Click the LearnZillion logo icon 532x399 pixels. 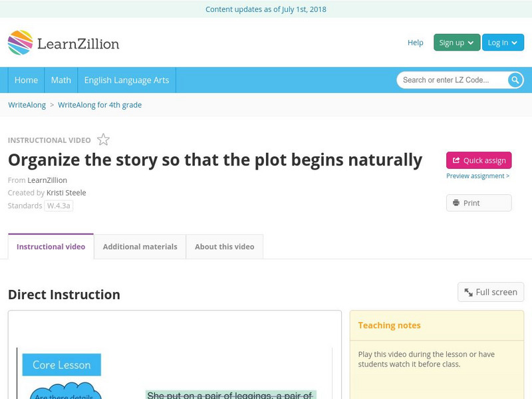point(21,43)
